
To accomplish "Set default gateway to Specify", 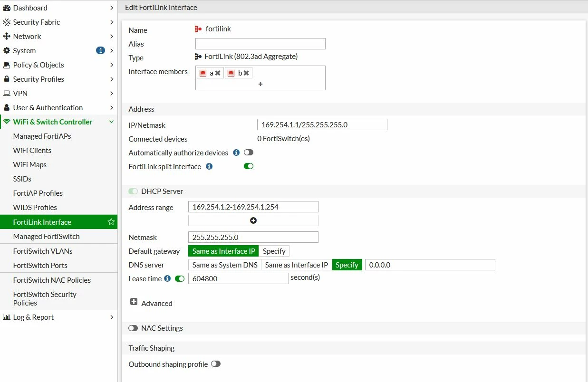I will pyautogui.click(x=274, y=251).
